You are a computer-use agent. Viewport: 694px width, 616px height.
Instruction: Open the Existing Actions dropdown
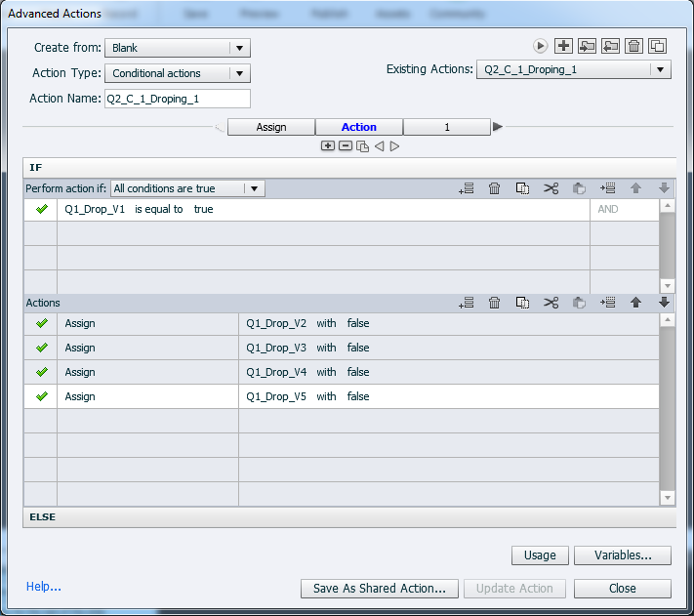tap(661, 69)
